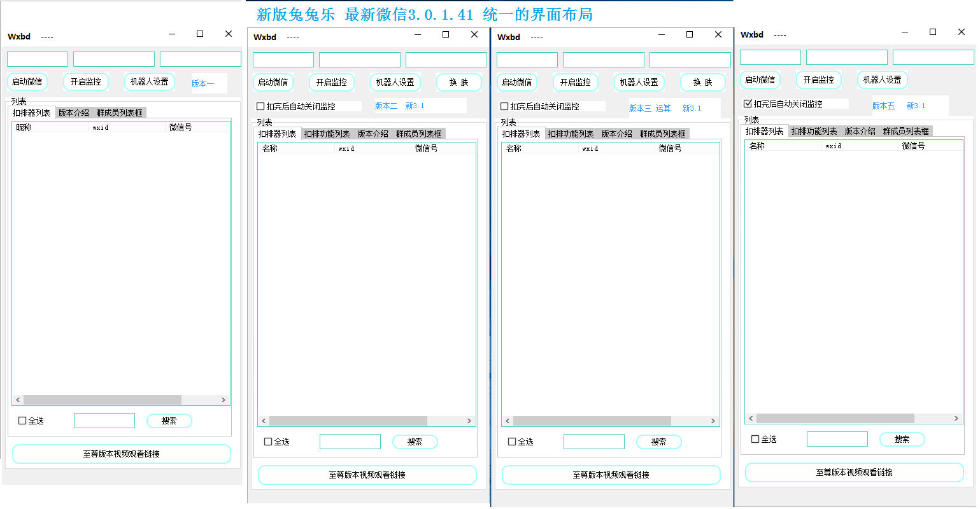This screenshot has height=509, width=980.
Task: Click 开启监控 in the 版本三 window
Action: point(576,83)
